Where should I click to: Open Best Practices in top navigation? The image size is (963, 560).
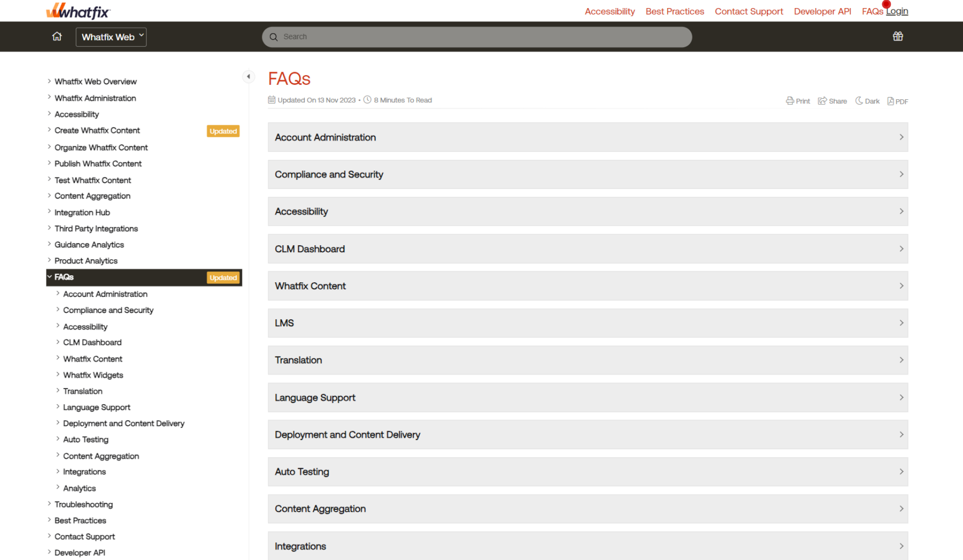click(x=675, y=12)
